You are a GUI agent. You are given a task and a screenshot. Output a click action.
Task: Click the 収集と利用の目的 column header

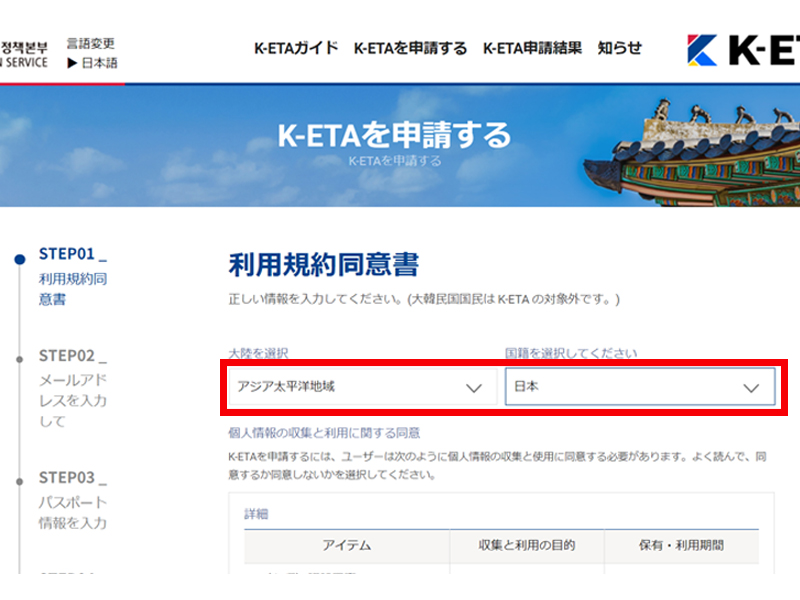(527, 545)
